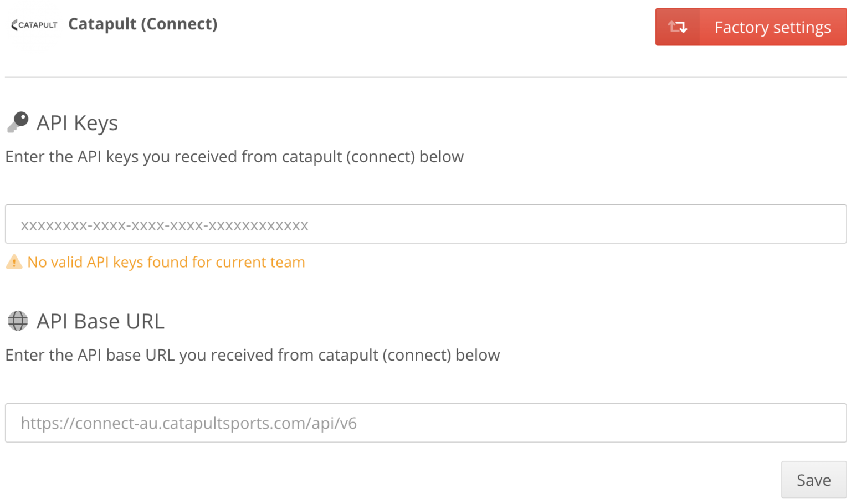Click the key icon beside API Keys heading
This screenshot has width=851, height=504.
[17, 122]
